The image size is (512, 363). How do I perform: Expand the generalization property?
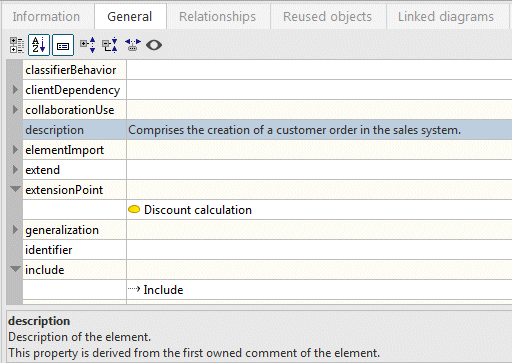(15, 230)
